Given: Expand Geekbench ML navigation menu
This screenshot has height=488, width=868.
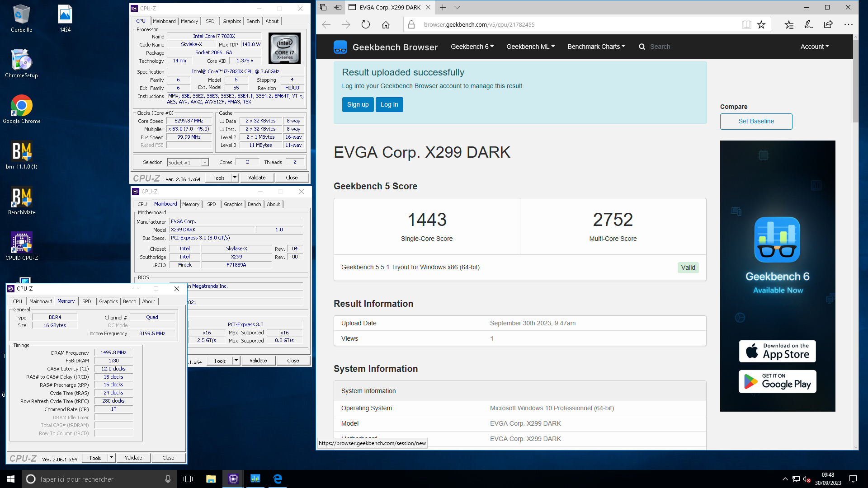Looking at the screenshot, I should pyautogui.click(x=530, y=47).
